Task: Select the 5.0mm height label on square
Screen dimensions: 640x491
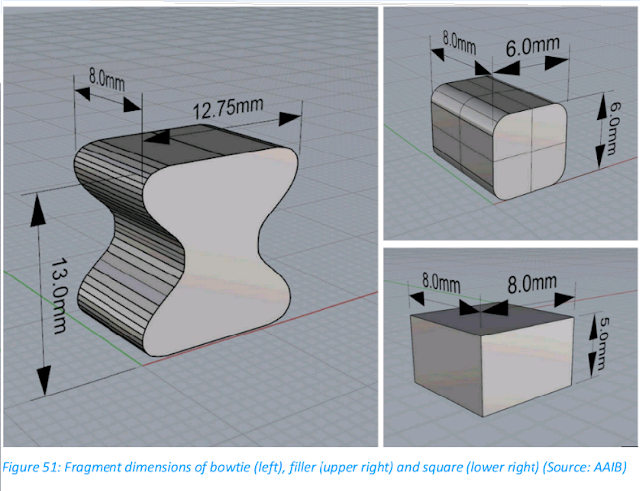Action: [x=603, y=343]
